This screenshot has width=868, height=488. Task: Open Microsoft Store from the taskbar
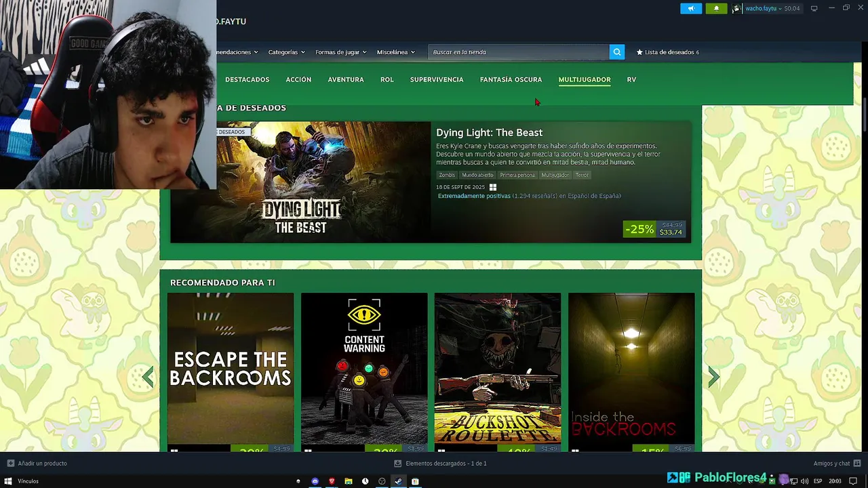click(415, 481)
